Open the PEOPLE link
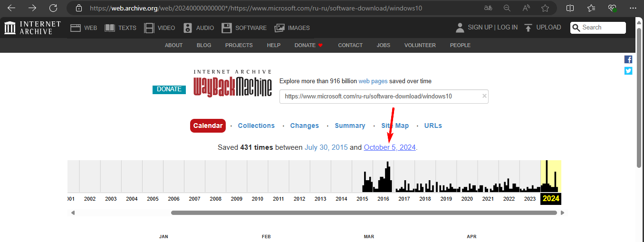This screenshot has width=644, height=242. [460, 45]
